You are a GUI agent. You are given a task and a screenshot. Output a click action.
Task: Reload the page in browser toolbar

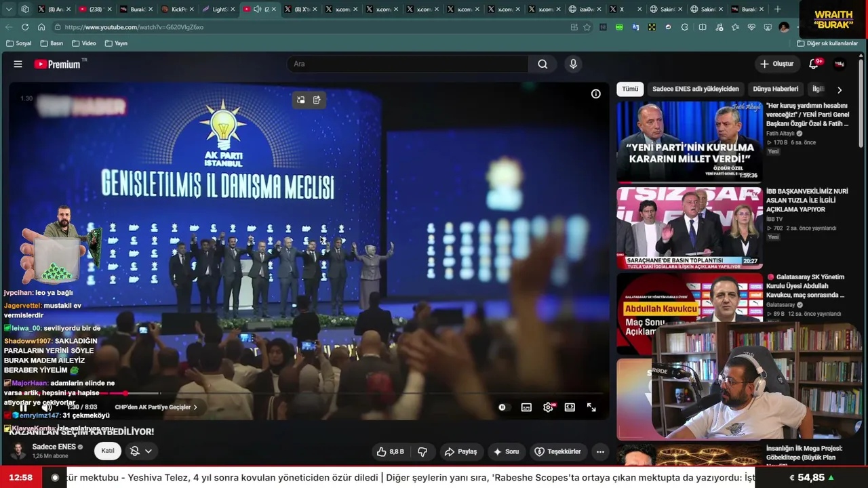(x=25, y=27)
